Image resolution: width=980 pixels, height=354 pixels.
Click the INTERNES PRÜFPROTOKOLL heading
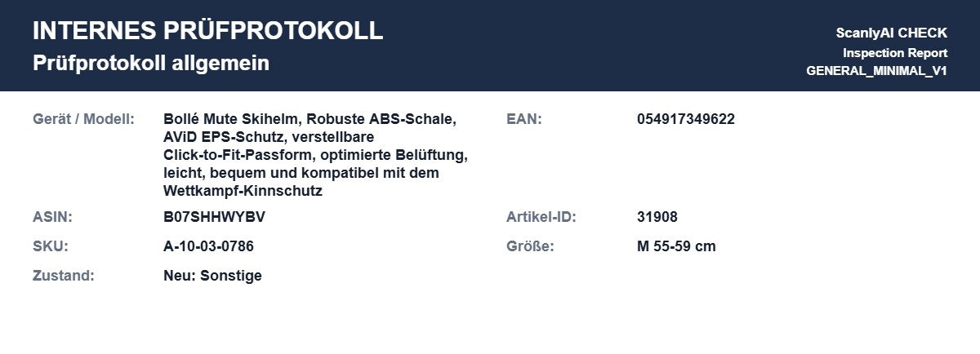click(207, 30)
